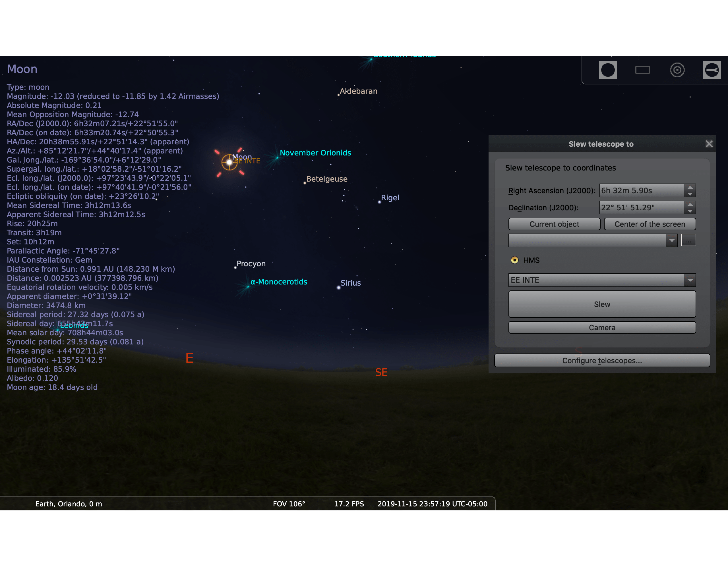Select the HMS radio button
The width and height of the screenshot is (728, 582).
pos(515,260)
